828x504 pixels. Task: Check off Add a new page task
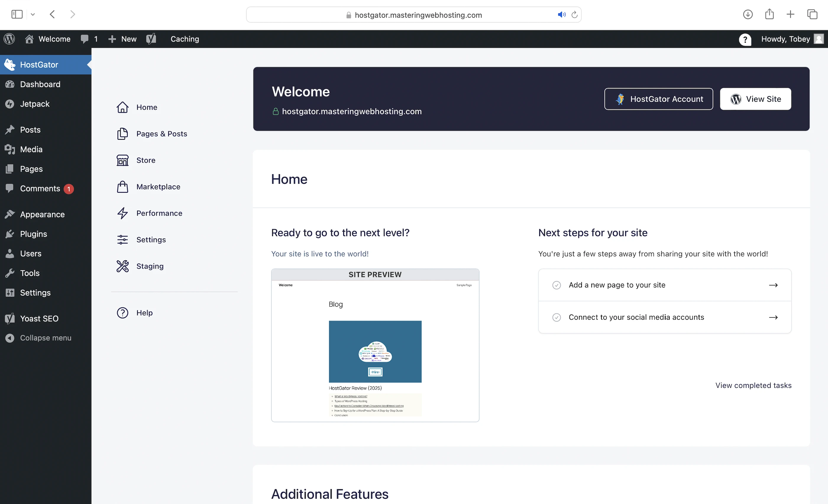pyautogui.click(x=557, y=285)
